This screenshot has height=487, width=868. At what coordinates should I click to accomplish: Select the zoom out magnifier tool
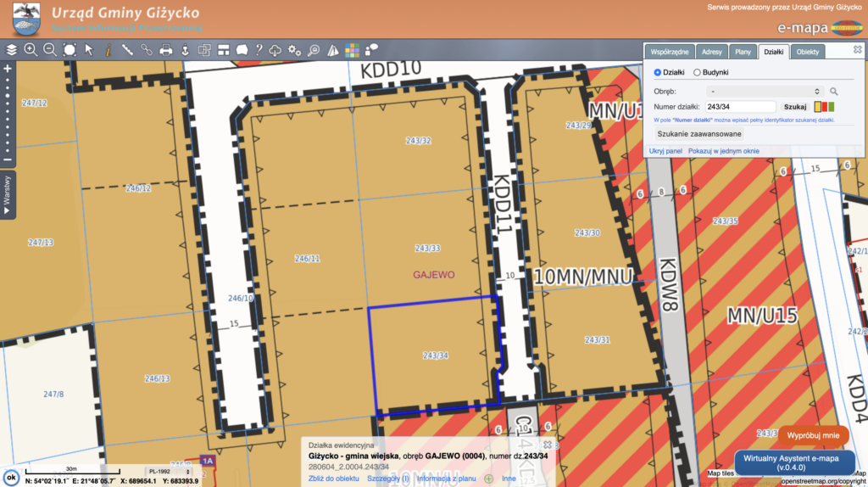[x=50, y=50]
